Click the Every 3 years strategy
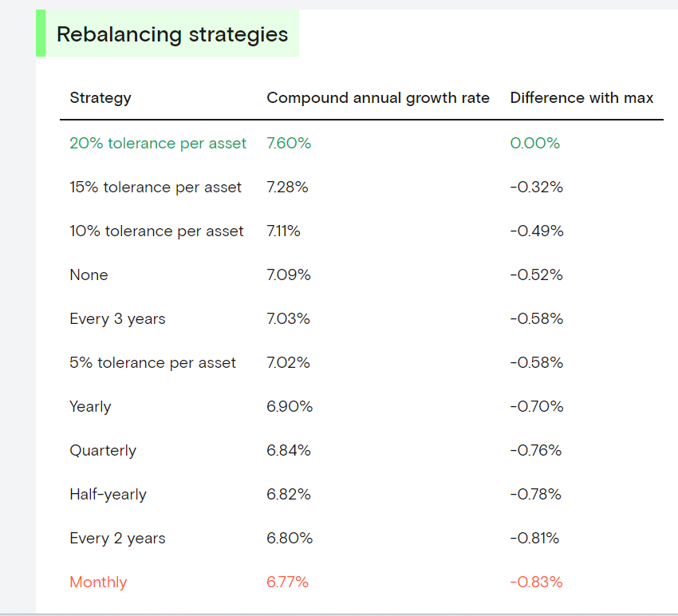This screenshot has width=678, height=616. 117,319
